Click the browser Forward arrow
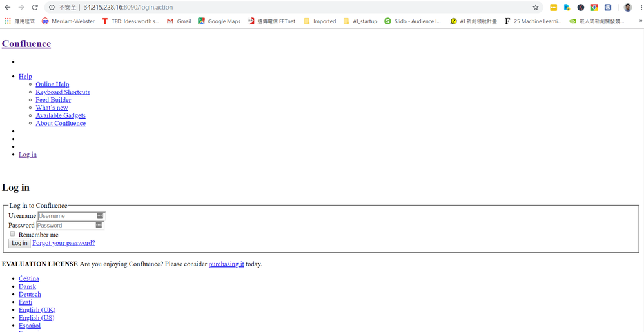 coord(21,7)
